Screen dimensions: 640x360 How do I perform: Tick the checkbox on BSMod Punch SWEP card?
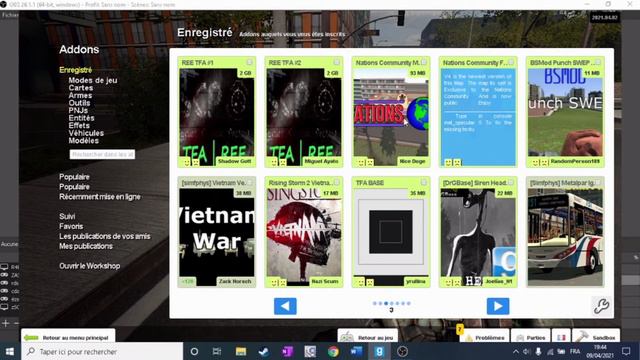tap(598, 62)
